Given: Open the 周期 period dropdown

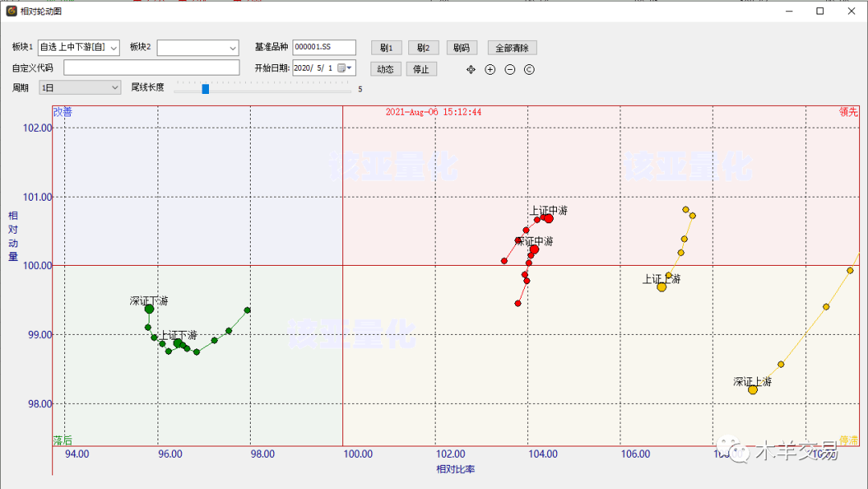Looking at the screenshot, I should pyautogui.click(x=113, y=88).
